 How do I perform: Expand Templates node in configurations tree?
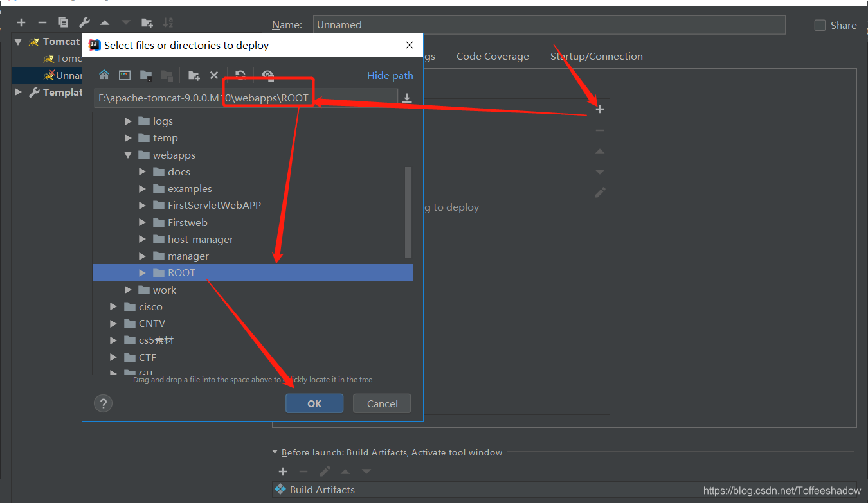point(19,93)
